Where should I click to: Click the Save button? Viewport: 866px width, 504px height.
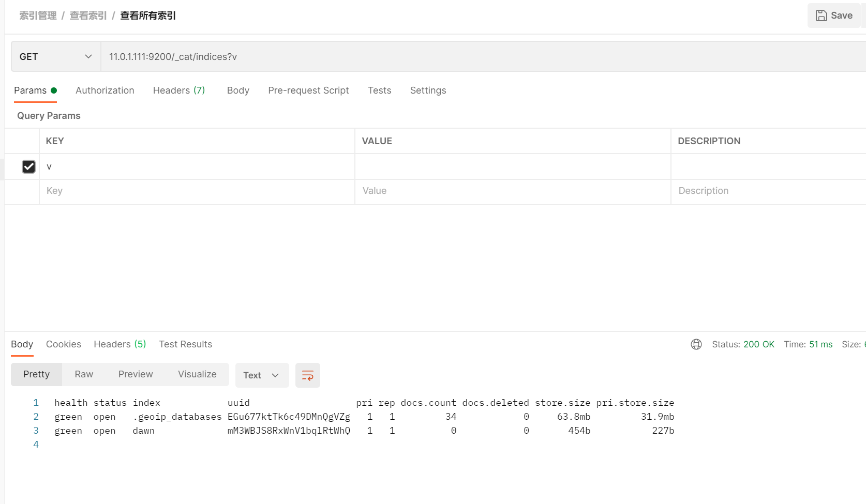tap(834, 16)
